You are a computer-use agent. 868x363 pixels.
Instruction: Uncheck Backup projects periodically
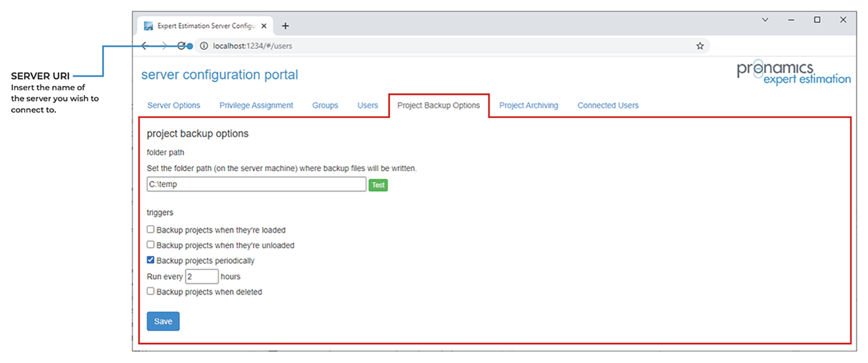coord(151,260)
